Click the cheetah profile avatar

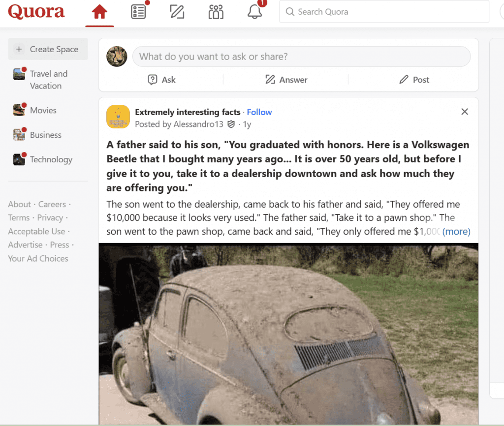click(117, 57)
